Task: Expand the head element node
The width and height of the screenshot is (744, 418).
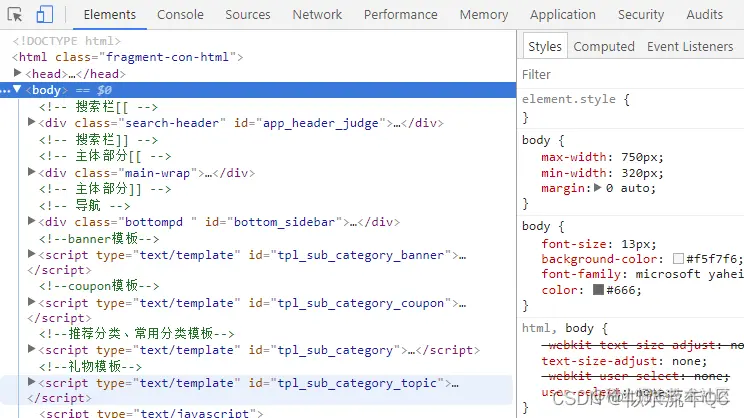Action: click(18, 73)
